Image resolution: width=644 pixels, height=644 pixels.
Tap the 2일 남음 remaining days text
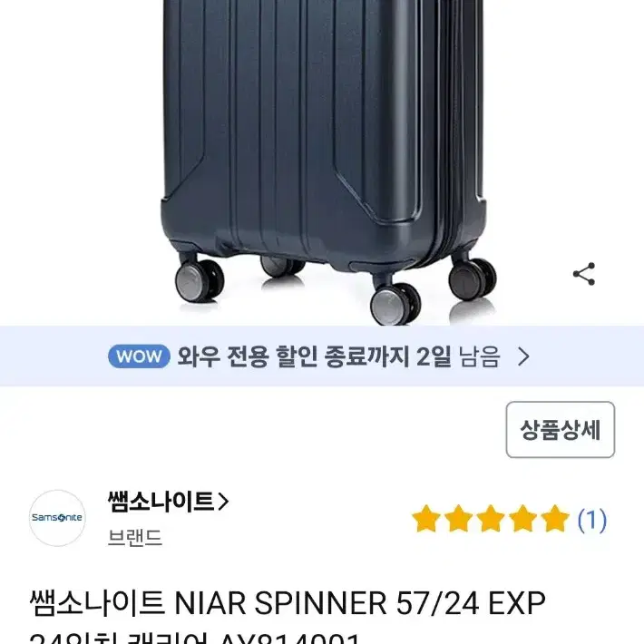point(458,356)
